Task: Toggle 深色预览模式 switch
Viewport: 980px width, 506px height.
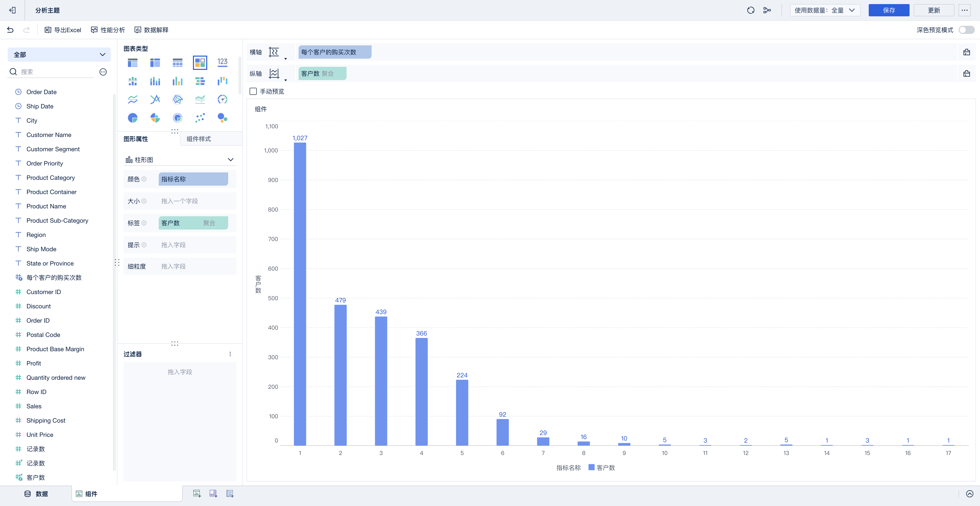Action: point(966,30)
